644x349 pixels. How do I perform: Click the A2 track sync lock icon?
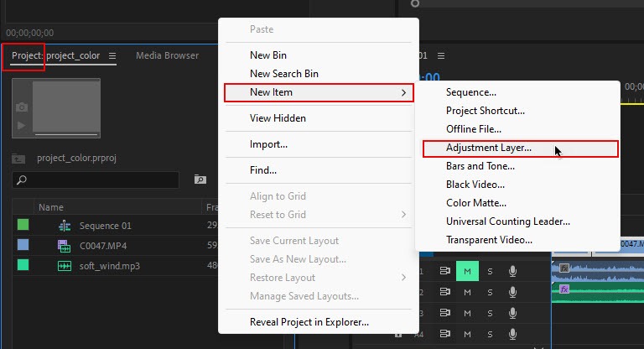pyautogui.click(x=445, y=292)
